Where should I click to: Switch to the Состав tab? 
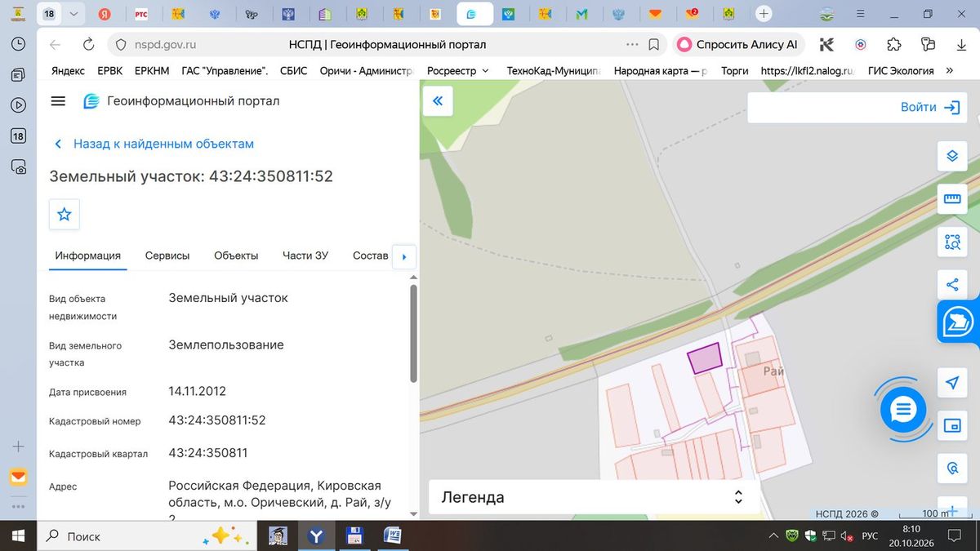(x=371, y=256)
